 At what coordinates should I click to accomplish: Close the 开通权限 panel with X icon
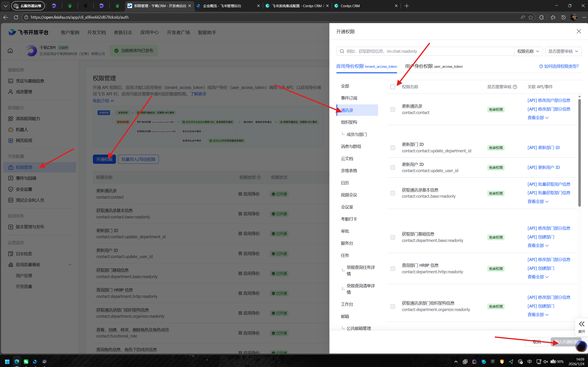tap(579, 31)
